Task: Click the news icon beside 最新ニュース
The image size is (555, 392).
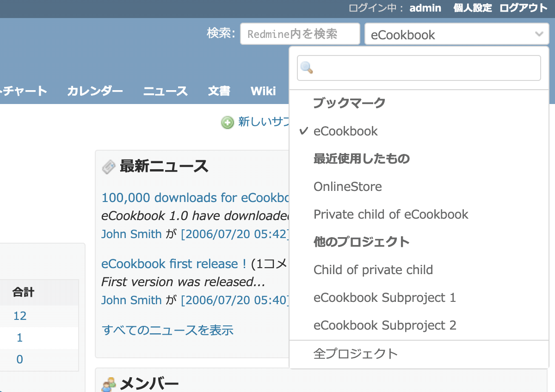Action: pos(108,167)
